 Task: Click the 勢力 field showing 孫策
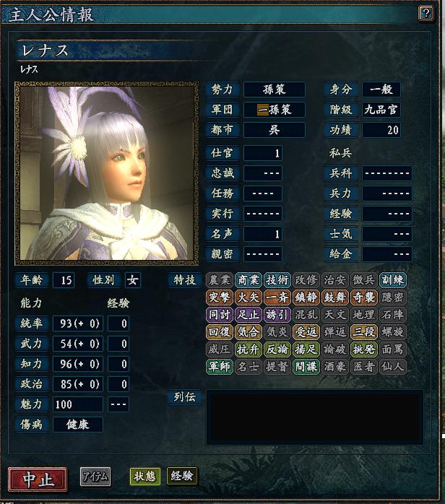(275, 90)
